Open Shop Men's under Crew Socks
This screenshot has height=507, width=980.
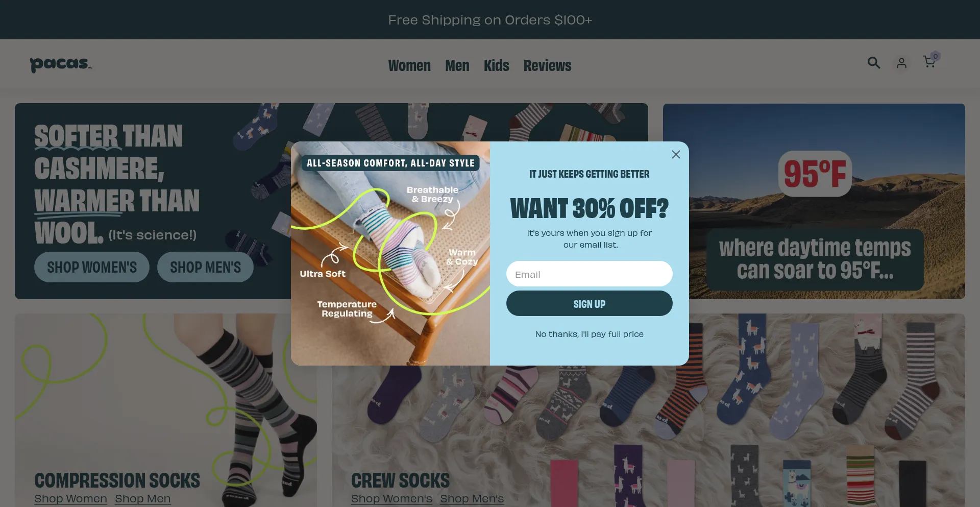(472, 499)
